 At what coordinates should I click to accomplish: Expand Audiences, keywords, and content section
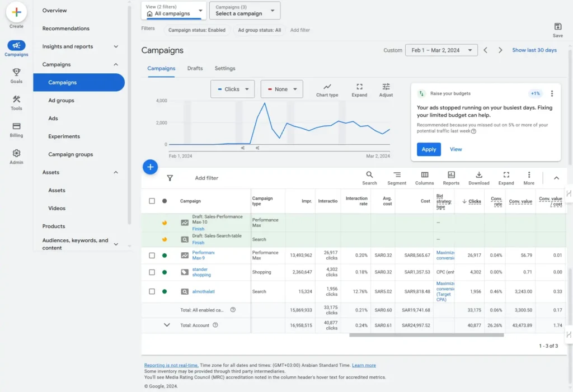point(116,244)
